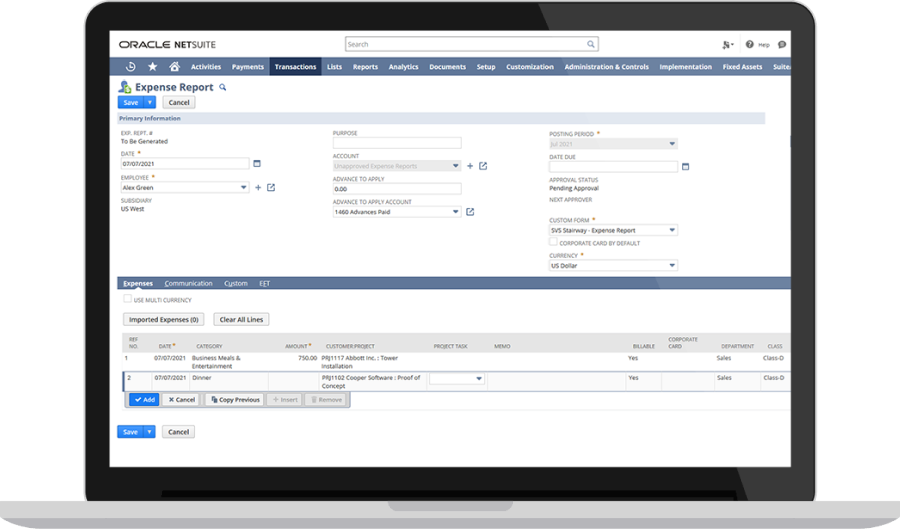Open the Currency dropdown showing US Dollar
Image resolution: width=900 pixels, height=529 pixels.
(x=672, y=266)
